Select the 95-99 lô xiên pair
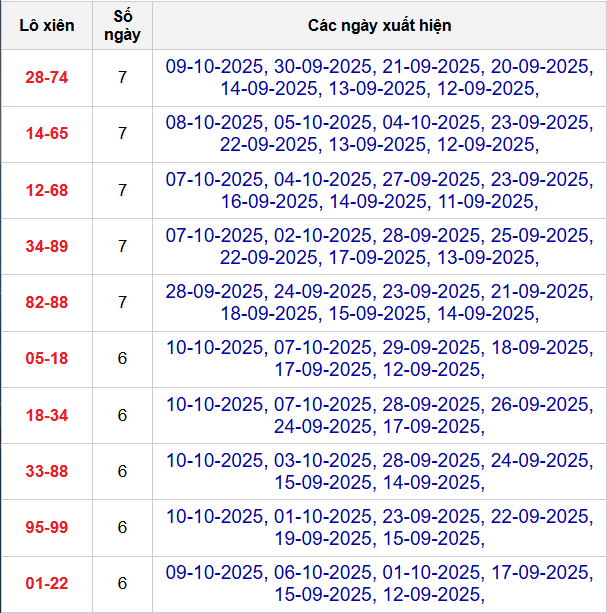 (x=46, y=527)
